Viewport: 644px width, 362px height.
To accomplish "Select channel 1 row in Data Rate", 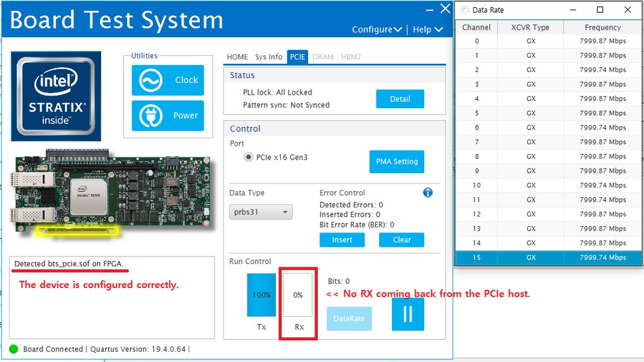I will [x=549, y=55].
